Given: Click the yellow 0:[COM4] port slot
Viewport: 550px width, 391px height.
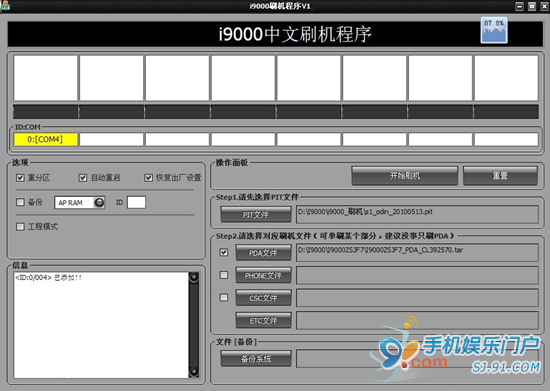Looking at the screenshot, I should point(45,139).
